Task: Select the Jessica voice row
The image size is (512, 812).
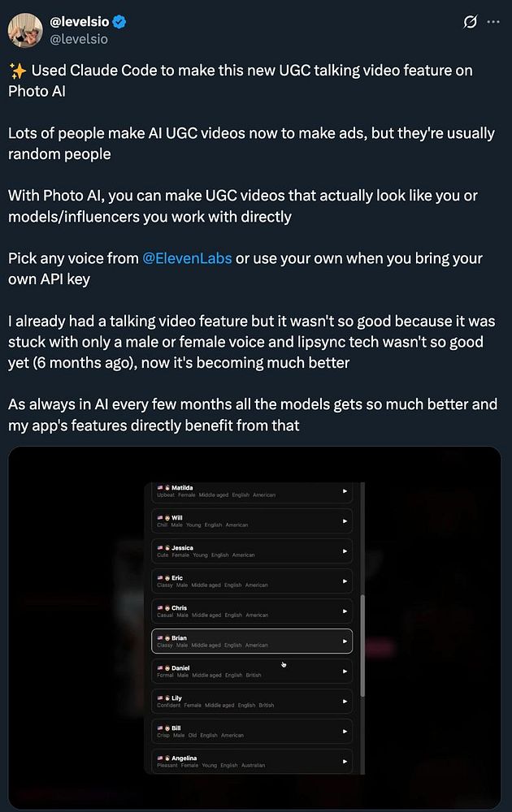Action: tap(252, 551)
